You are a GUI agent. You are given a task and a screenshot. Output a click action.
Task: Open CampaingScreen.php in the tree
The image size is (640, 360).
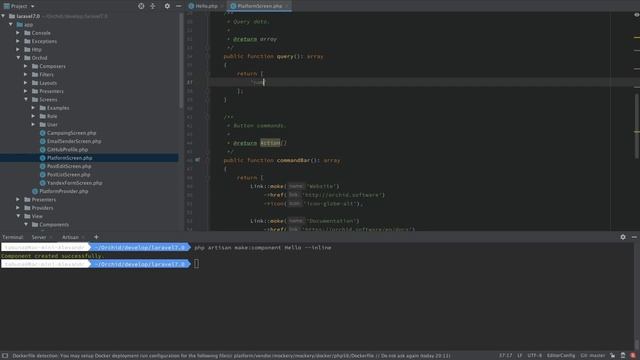(71, 133)
